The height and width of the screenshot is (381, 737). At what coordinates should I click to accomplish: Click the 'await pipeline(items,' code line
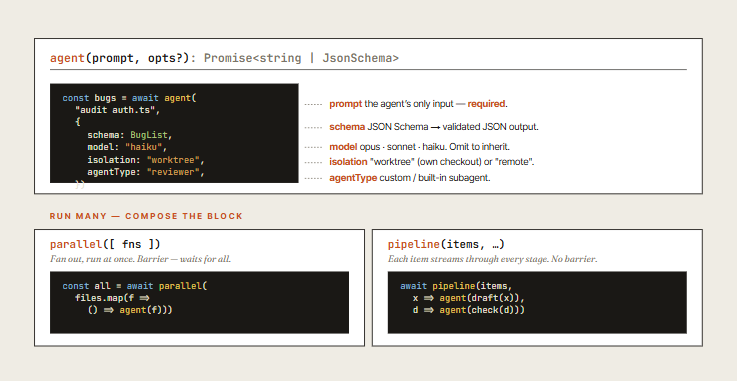pyautogui.click(x=456, y=286)
